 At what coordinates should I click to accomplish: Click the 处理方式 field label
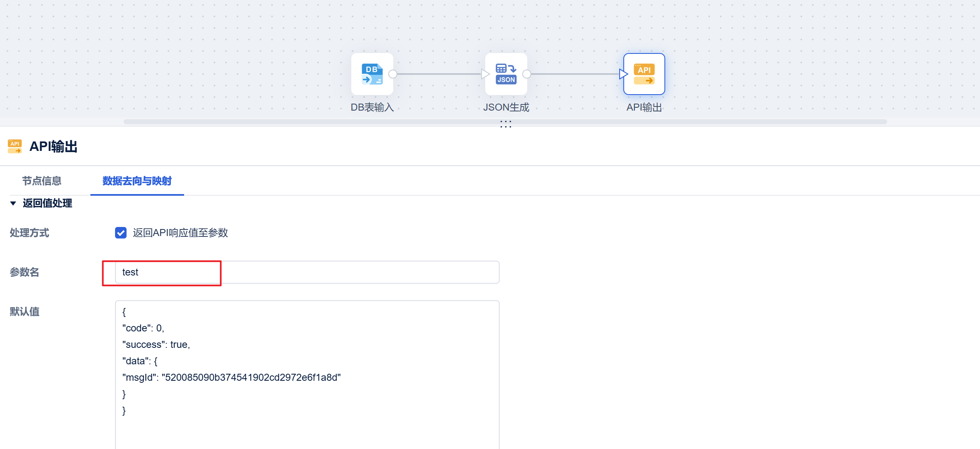(29, 233)
